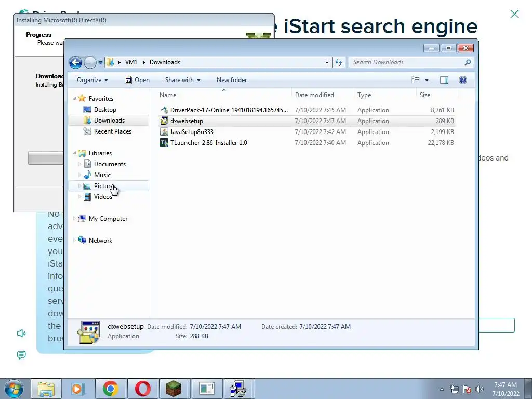Open the Documents library
532x399 pixels.
point(110,164)
